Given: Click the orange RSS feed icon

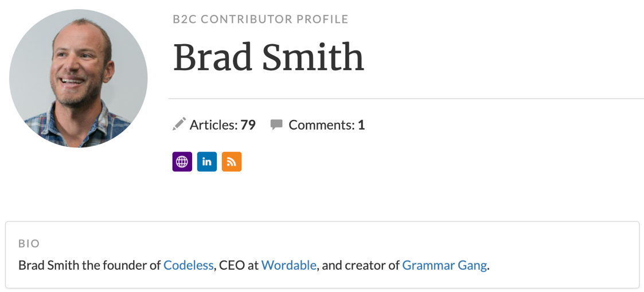Looking at the screenshot, I should pos(232,162).
